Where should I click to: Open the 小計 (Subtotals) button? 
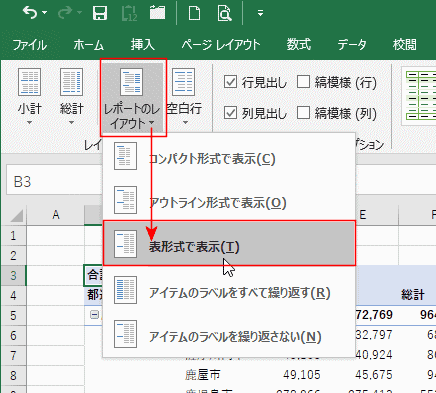coord(29,96)
